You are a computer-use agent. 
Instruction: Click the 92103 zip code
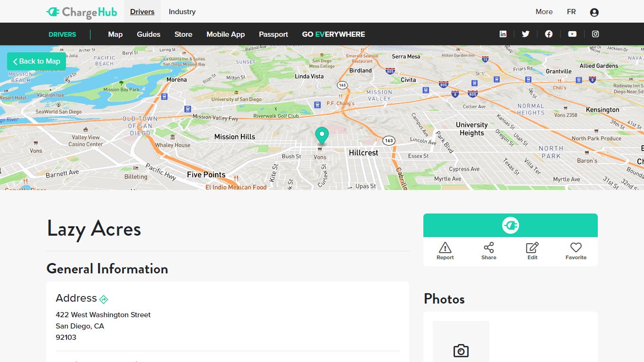pyautogui.click(x=66, y=337)
